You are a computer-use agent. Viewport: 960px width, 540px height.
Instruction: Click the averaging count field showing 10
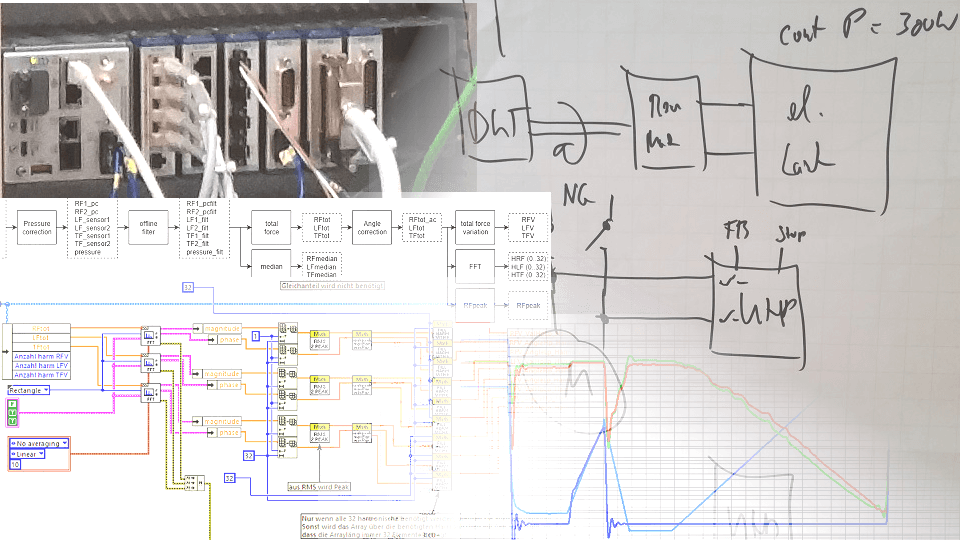coord(15,465)
